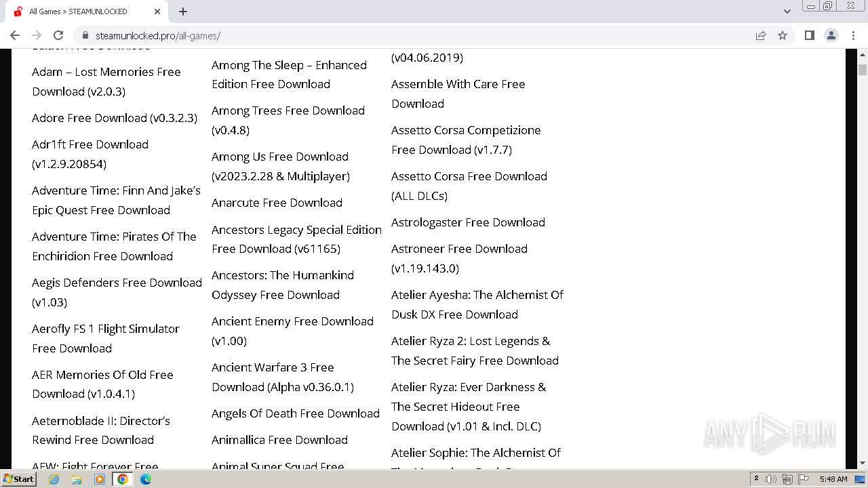Open Atelier Ryza 2: Lost Legends link

475,350
